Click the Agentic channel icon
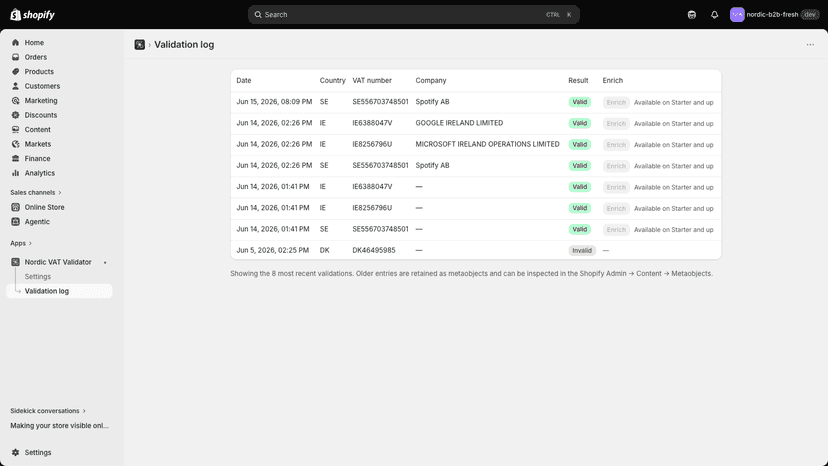828x466 pixels. 15,222
